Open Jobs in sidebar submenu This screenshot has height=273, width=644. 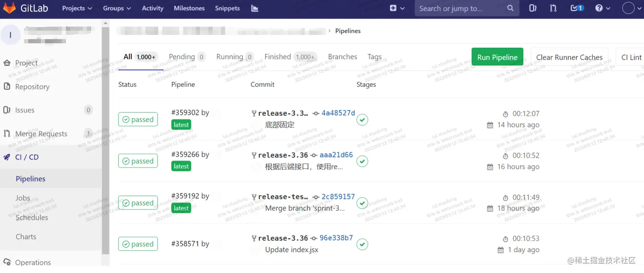click(x=23, y=198)
